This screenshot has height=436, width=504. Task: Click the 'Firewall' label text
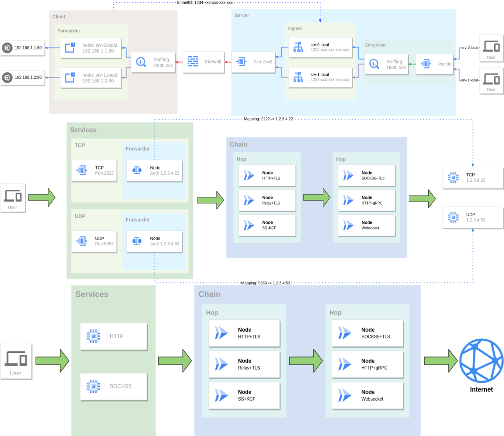tap(213, 62)
